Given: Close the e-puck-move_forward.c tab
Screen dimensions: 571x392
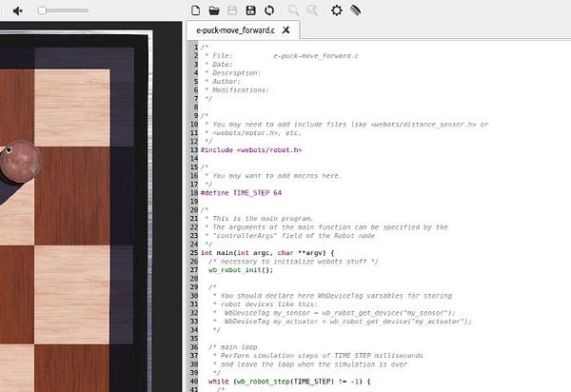Looking at the screenshot, I should coord(285,29).
